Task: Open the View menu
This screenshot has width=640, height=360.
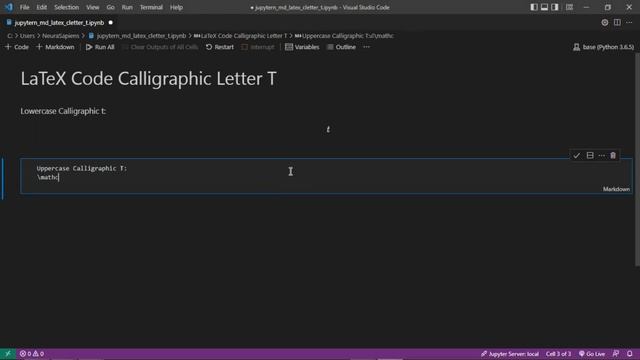Action: point(93,7)
